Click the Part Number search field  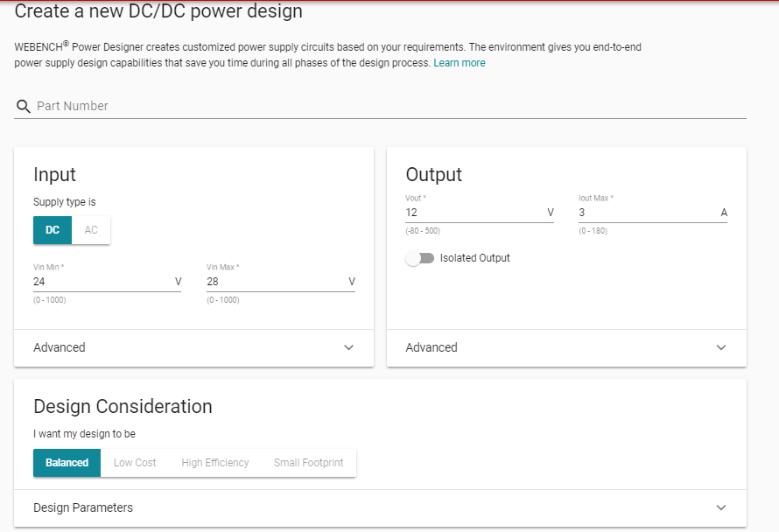(385, 106)
